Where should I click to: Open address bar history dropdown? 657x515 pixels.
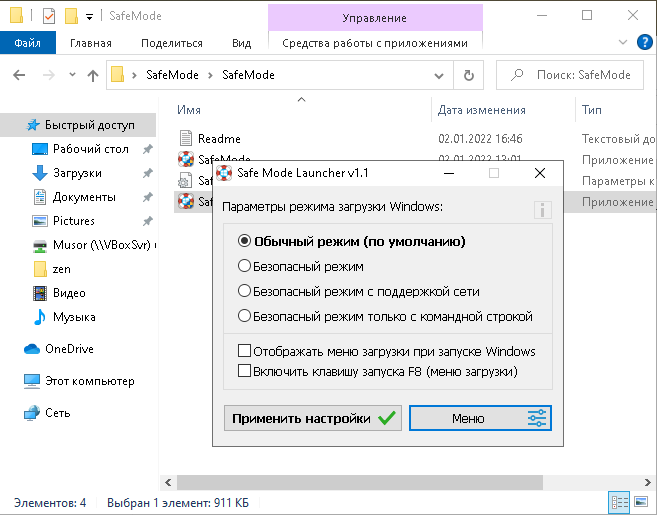[x=439, y=76]
